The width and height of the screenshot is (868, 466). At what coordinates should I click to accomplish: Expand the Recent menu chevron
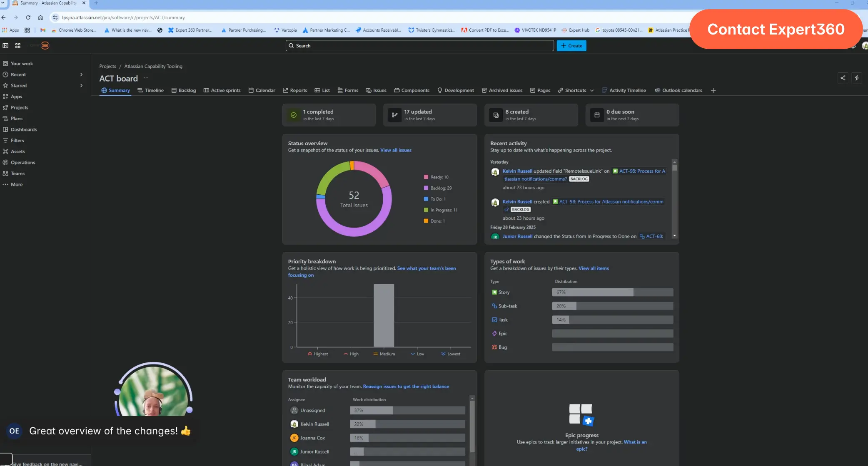81,74
